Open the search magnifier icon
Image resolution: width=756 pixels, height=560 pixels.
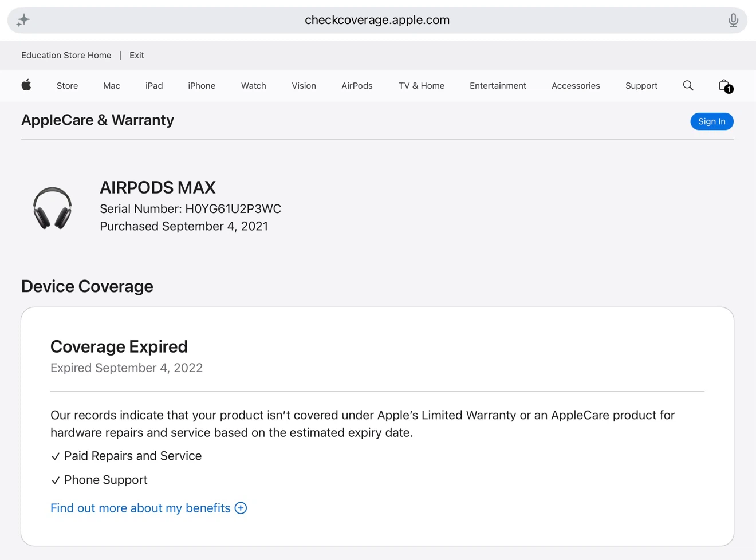click(x=688, y=85)
